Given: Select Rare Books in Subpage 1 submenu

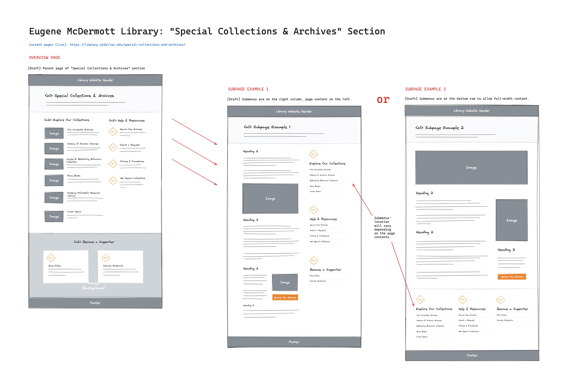Looking at the screenshot, I should pyautogui.click(x=315, y=186).
